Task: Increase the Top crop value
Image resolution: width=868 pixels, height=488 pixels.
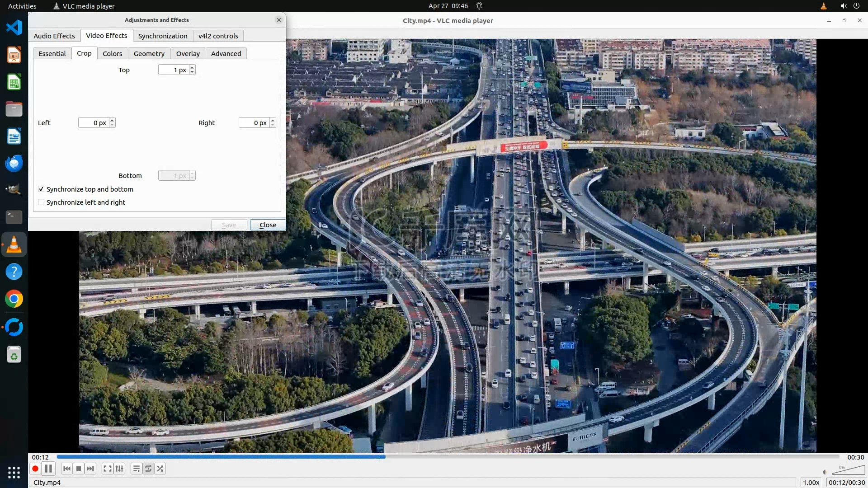Action: (x=192, y=68)
